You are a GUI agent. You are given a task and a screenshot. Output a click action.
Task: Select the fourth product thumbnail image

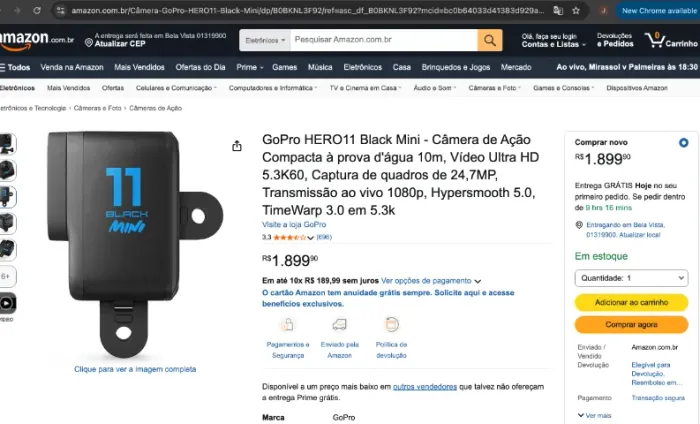[x=7, y=223]
